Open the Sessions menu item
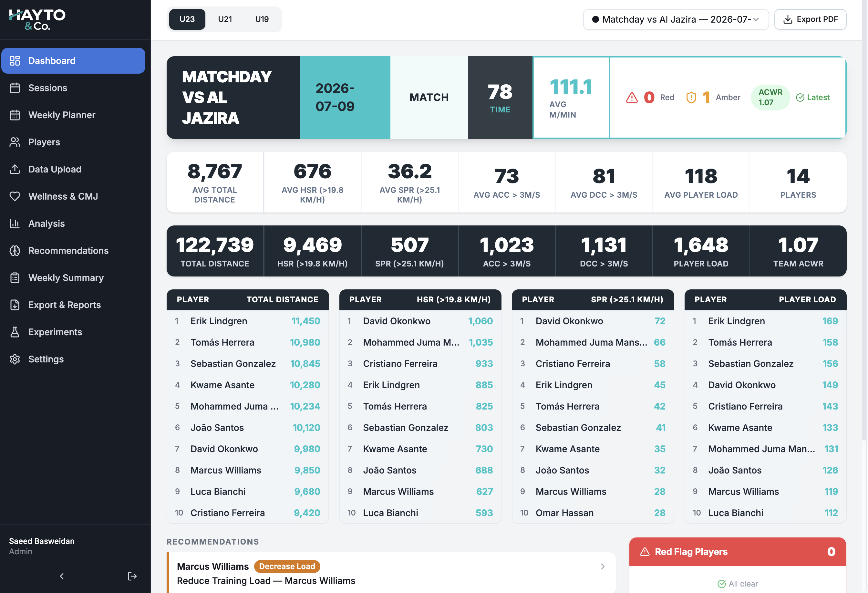 point(73,88)
